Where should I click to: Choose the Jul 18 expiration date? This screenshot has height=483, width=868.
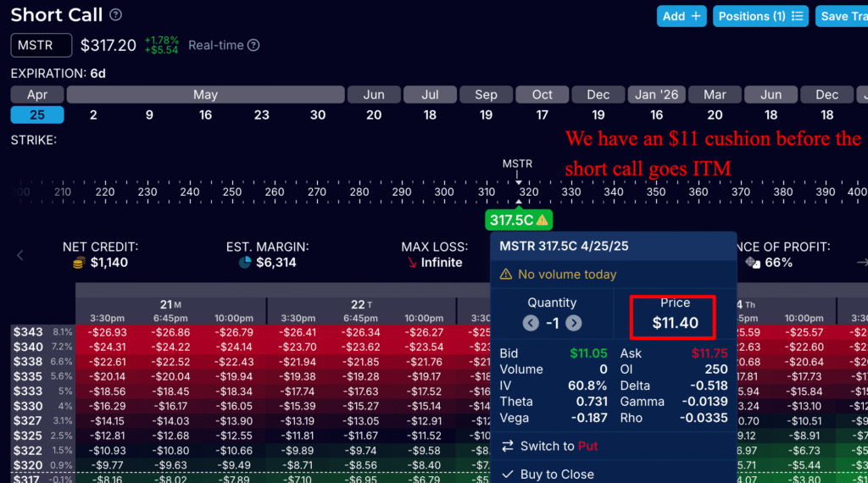tap(430, 115)
